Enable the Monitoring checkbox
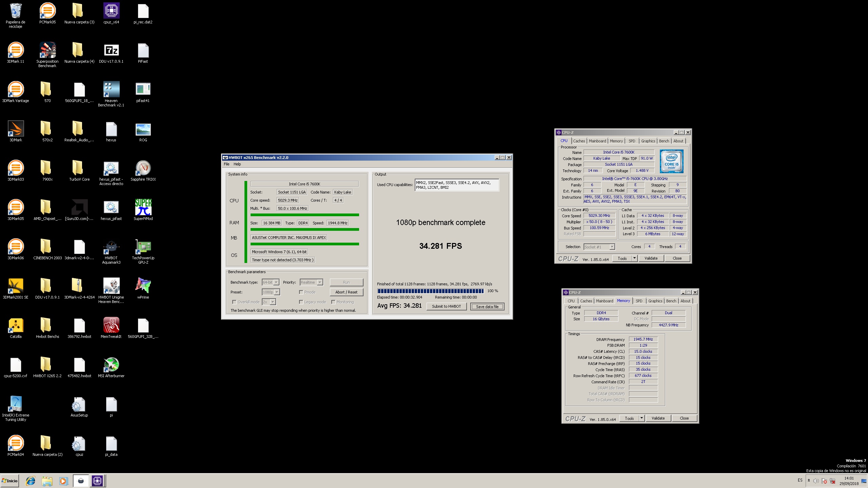This screenshot has width=868, height=488. 333,302
